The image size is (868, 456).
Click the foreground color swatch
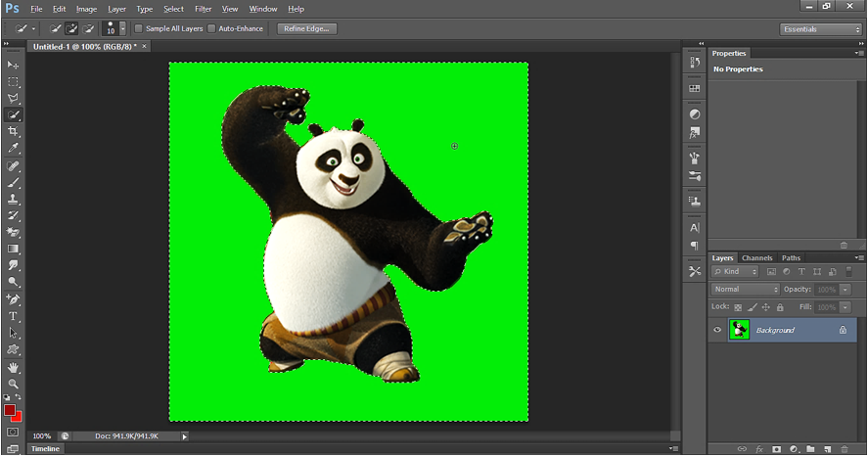click(x=10, y=410)
